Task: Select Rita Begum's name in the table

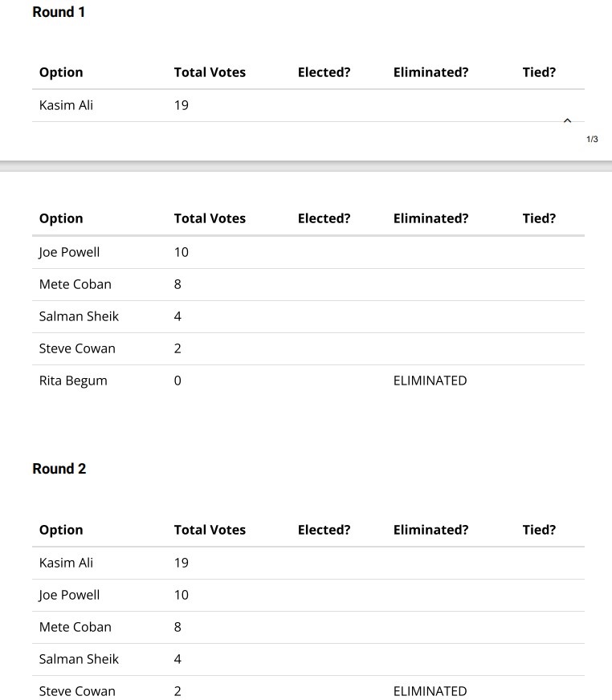Action: (x=73, y=381)
